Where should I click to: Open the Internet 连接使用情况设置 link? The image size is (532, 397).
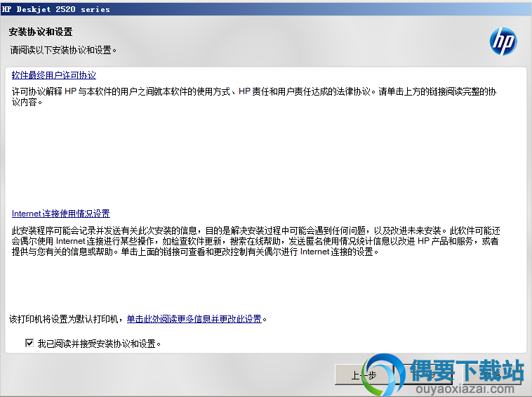61,214
